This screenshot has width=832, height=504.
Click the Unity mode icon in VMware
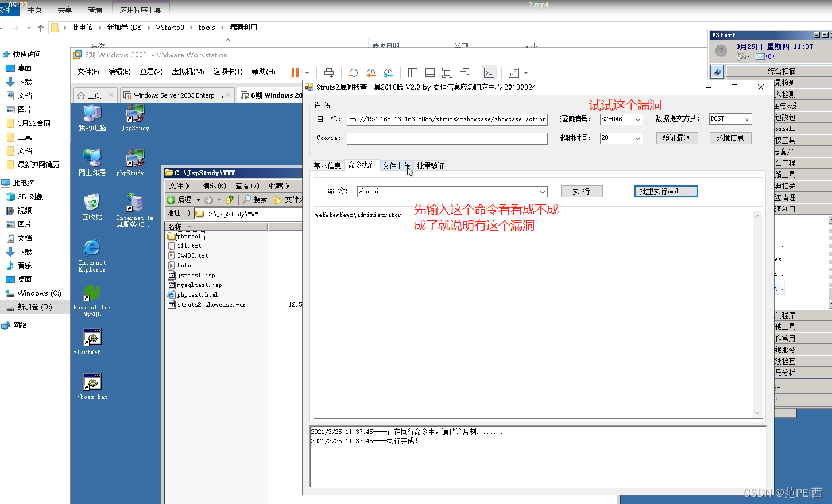click(x=465, y=73)
